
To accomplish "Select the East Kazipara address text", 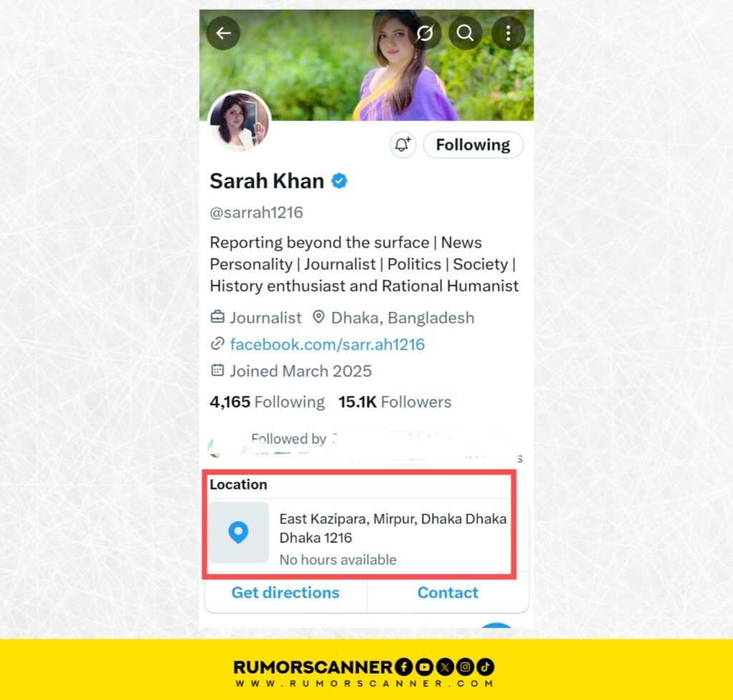I will tap(393, 528).
